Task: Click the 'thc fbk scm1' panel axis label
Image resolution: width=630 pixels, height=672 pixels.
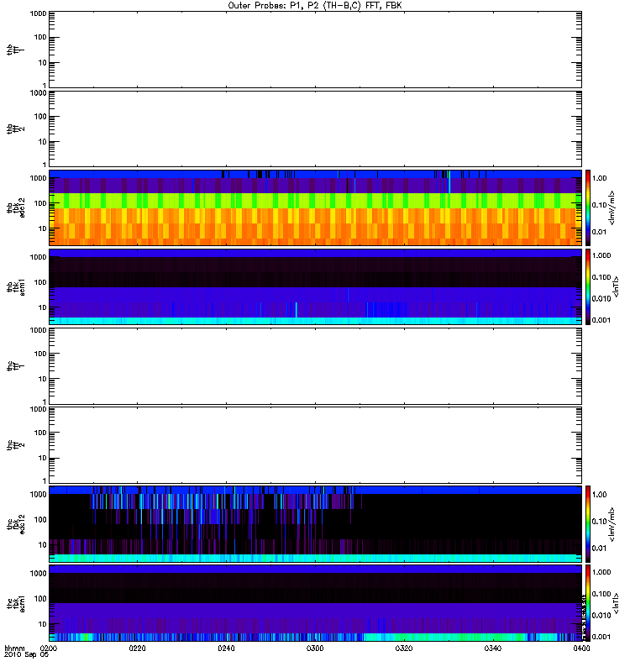Action: pos(16,603)
